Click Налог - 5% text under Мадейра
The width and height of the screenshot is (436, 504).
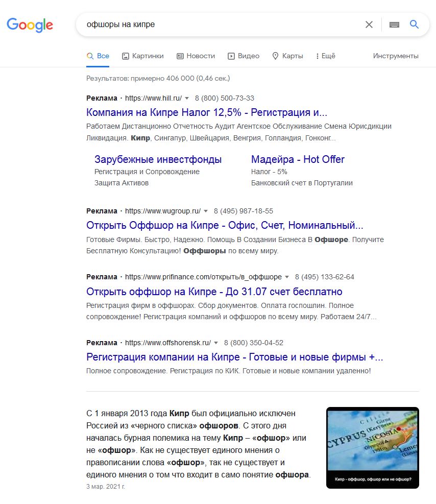click(x=269, y=172)
